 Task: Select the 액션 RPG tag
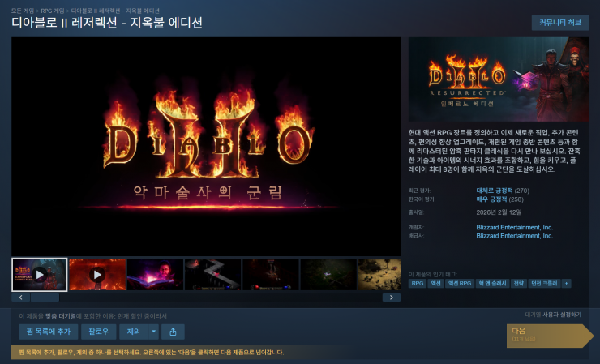[460, 283]
